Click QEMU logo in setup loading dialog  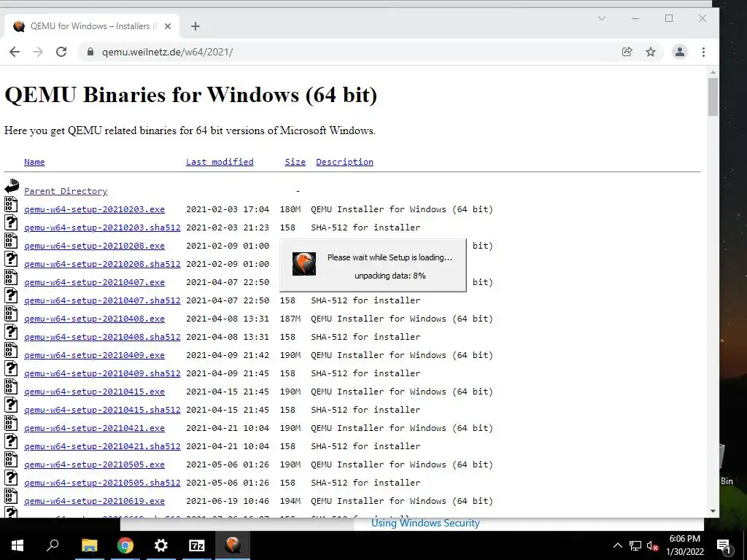(x=304, y=264)
